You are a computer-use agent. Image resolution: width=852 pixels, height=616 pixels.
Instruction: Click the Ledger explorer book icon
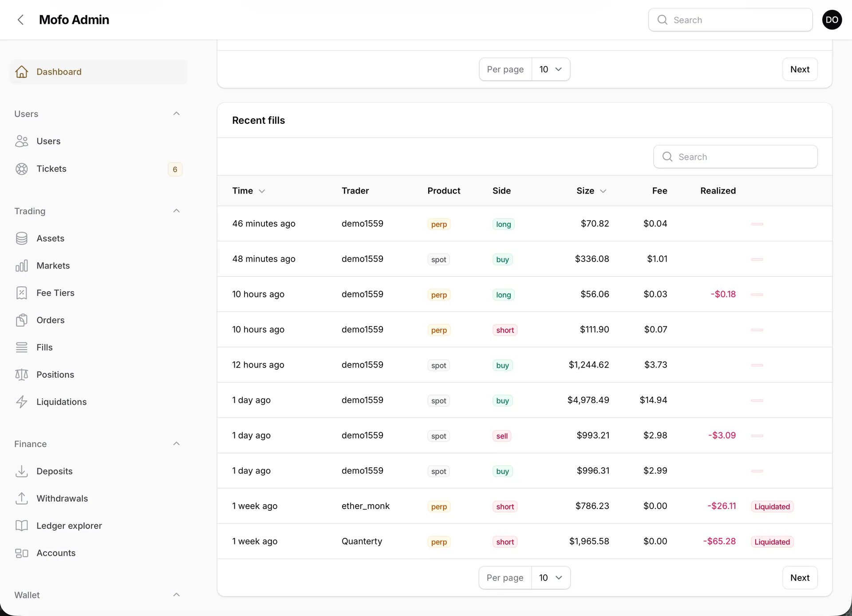click(22, 526)
